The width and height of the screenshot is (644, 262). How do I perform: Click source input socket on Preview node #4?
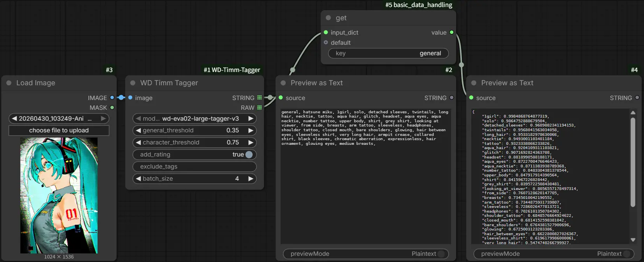point(471,98)
